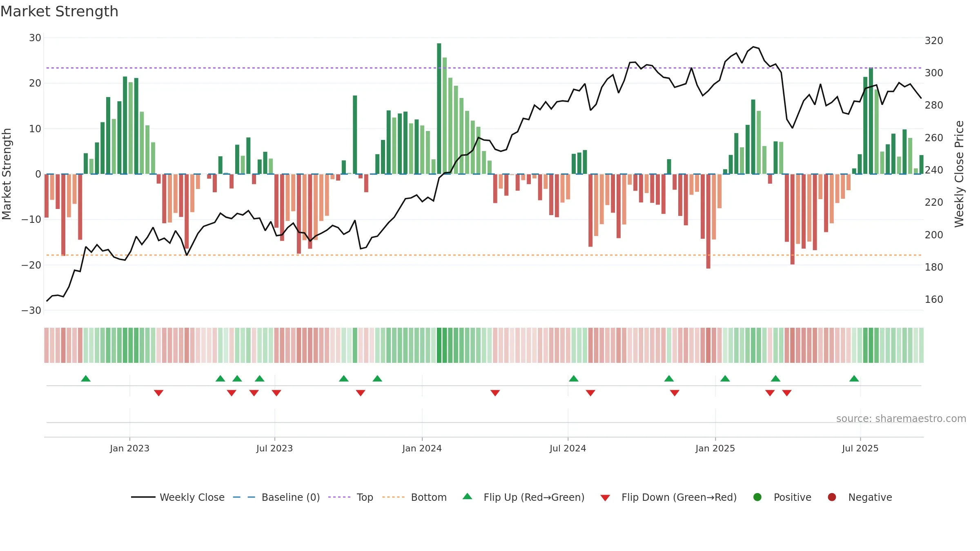
Task: Click the red flip-down marker at Jul 2023
Action: [276, 393]
